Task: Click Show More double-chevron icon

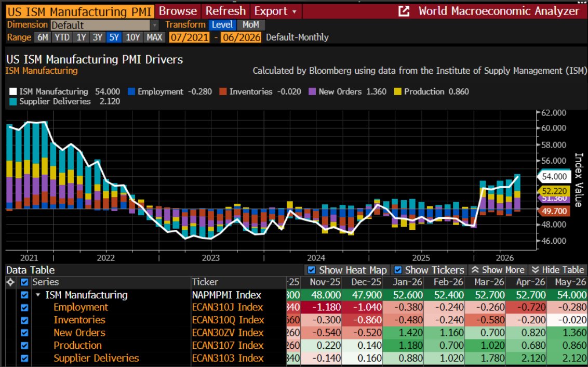Action: point(475,270)
